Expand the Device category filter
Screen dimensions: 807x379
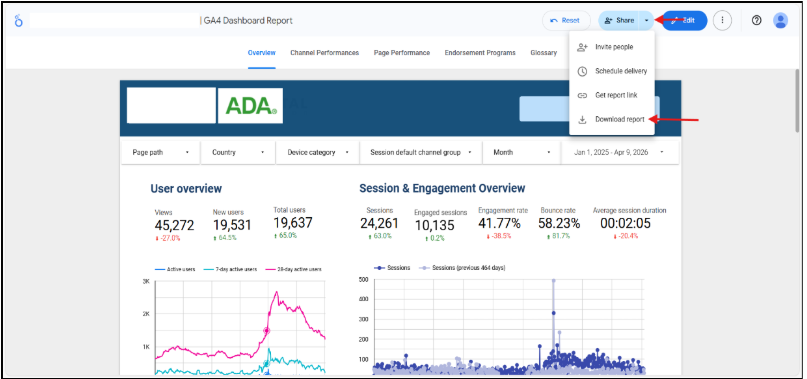318,152
